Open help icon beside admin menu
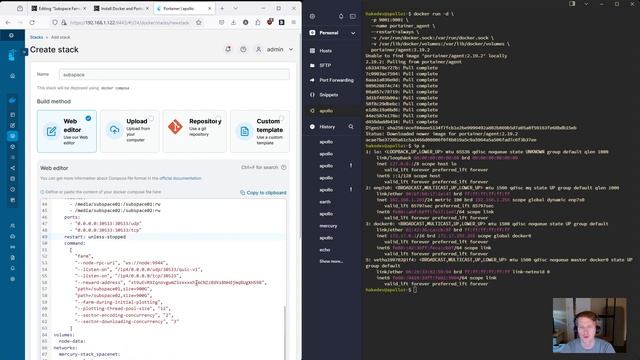640x360 pixels. click(243, 49)
